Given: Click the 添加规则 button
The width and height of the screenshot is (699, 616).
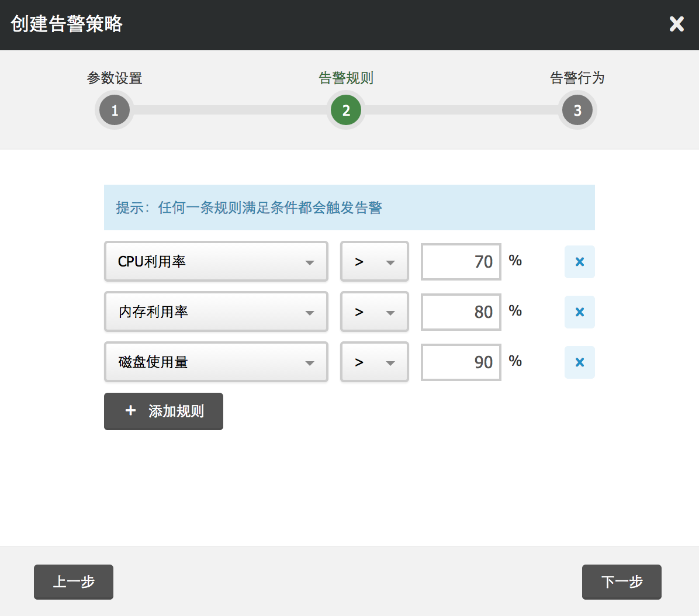Looking at the screenshot, I should coord(164,411).
